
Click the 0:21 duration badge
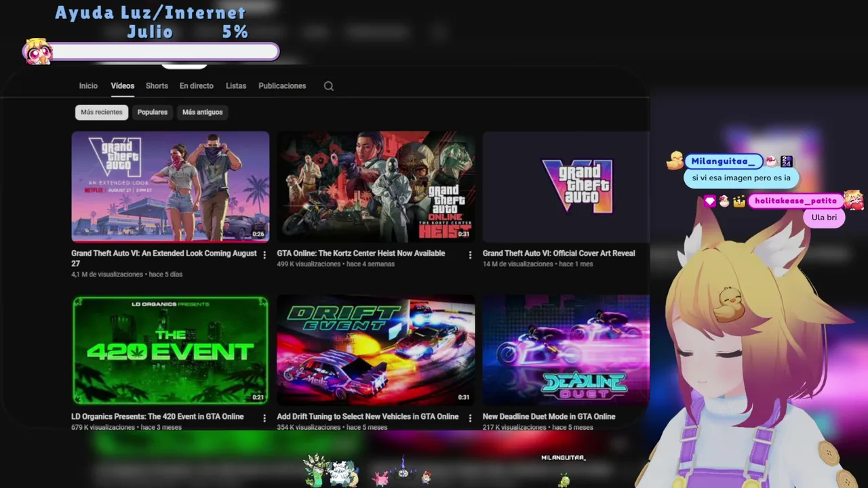pyautogui.click(x=258, y=397)
